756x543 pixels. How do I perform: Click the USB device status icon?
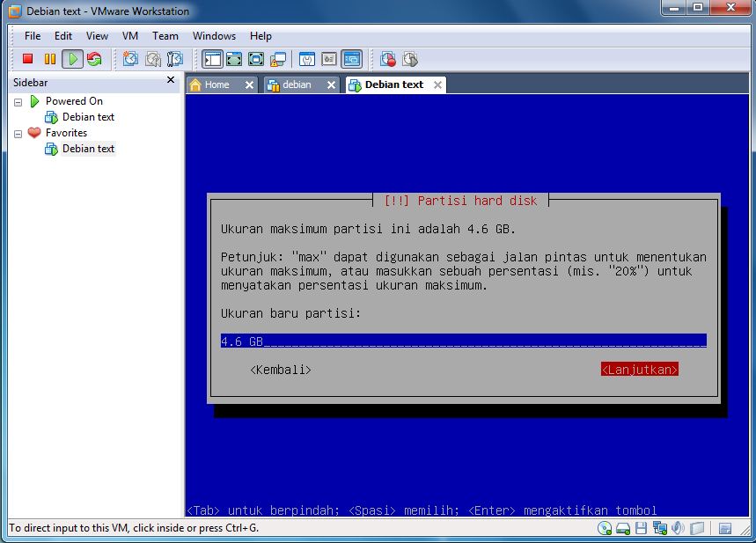(x=697, y=529)
